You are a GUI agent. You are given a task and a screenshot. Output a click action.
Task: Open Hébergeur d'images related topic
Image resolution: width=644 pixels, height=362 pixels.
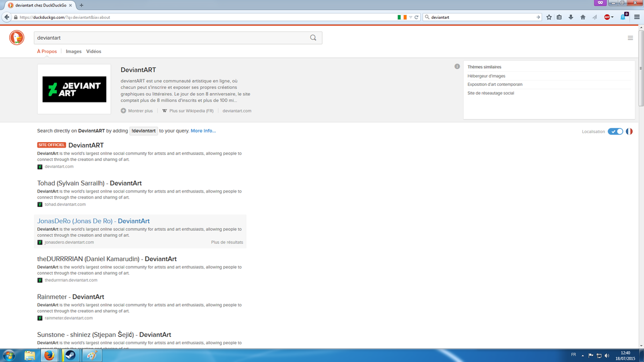(486, 76)
